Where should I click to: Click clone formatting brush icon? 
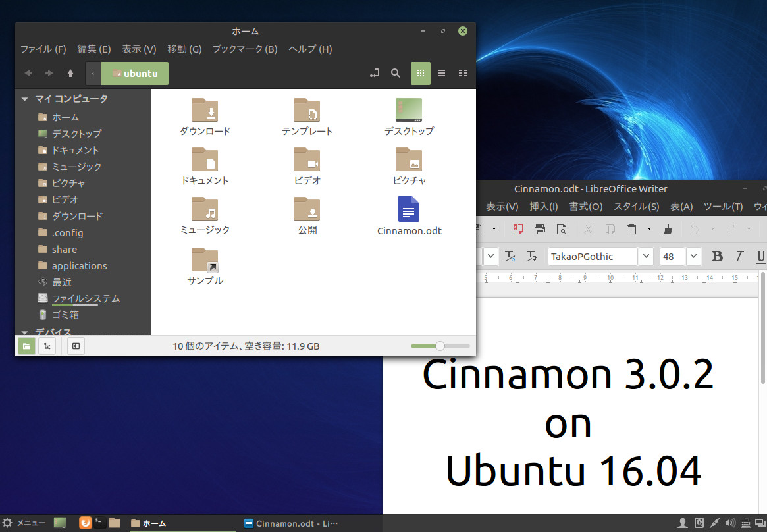click(x=668, y=229)
